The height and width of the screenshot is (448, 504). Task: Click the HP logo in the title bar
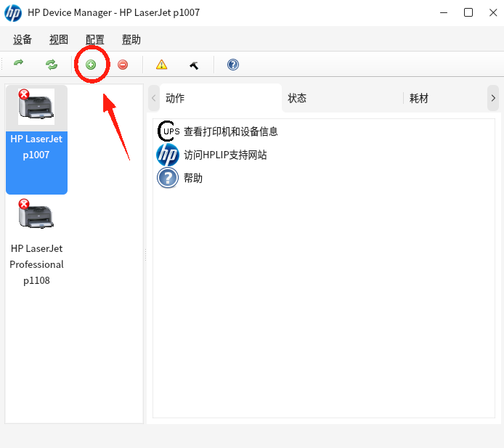(x=13, y=13)
